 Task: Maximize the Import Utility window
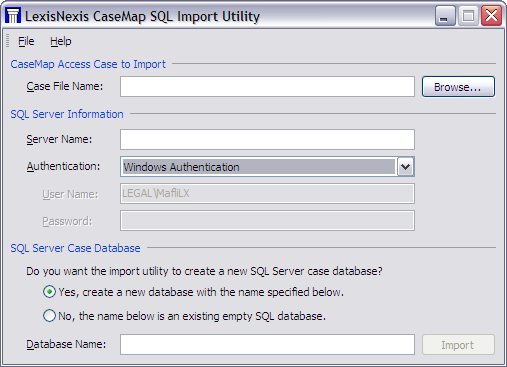tap(468, 16)
